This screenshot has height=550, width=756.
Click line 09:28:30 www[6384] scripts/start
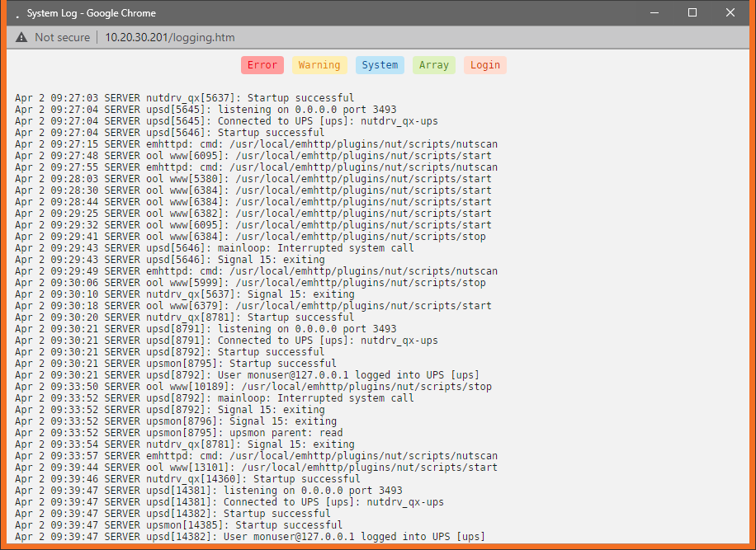(253, 190)
